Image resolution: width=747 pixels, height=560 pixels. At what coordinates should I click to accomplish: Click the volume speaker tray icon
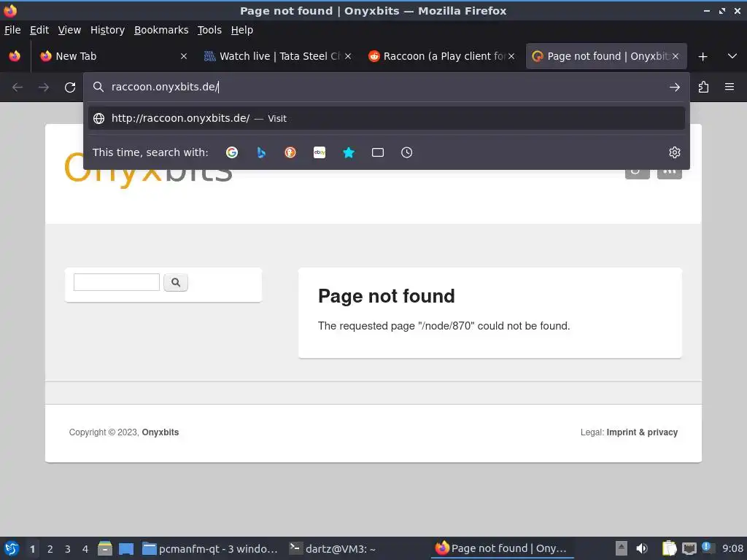[x=642, y=548]
